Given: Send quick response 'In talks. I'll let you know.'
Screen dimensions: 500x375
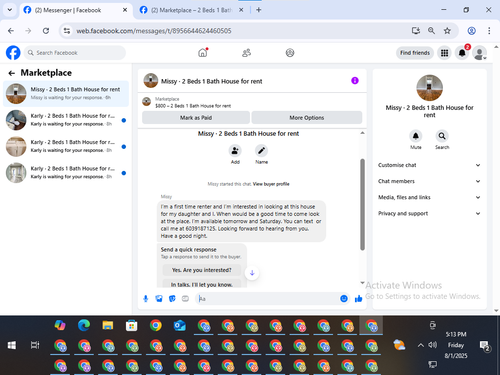Looking at the screenshot, I should (202, 284).
